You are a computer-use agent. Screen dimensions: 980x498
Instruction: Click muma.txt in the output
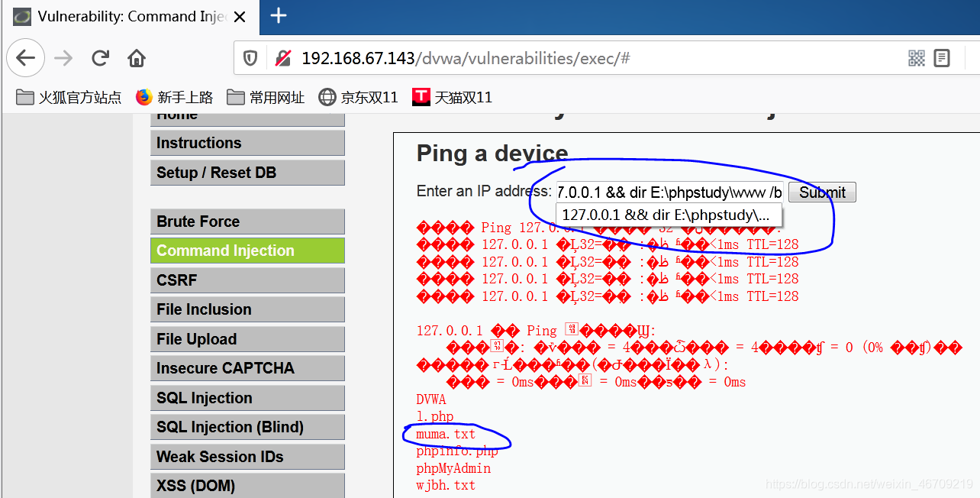(446, 434)
